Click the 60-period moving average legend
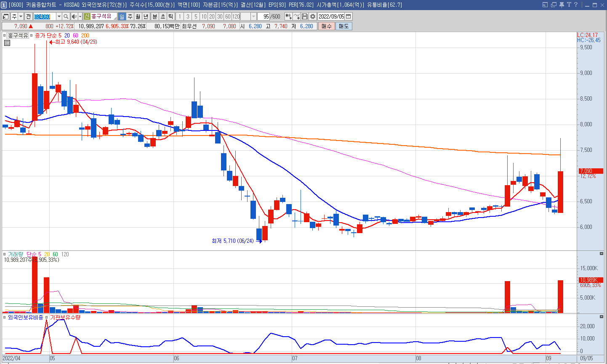Screen dimensions: 607x364 (x=75, y=36)
